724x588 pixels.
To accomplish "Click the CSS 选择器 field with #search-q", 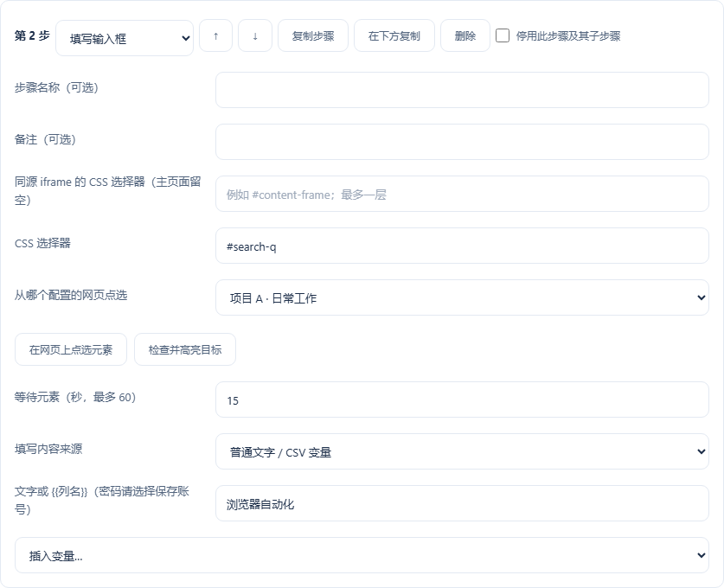I will click(462, 246).
